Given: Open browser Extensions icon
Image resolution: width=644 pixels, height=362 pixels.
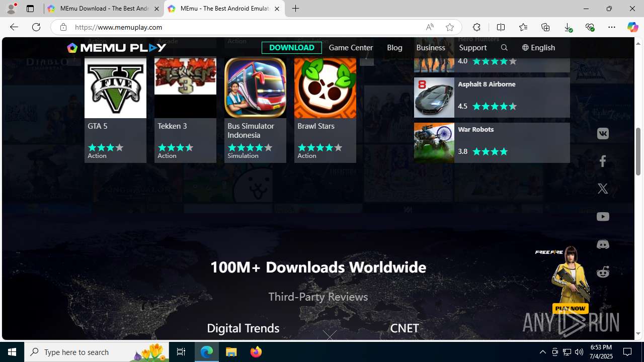Looking at the screenshot, I should 476,27.
